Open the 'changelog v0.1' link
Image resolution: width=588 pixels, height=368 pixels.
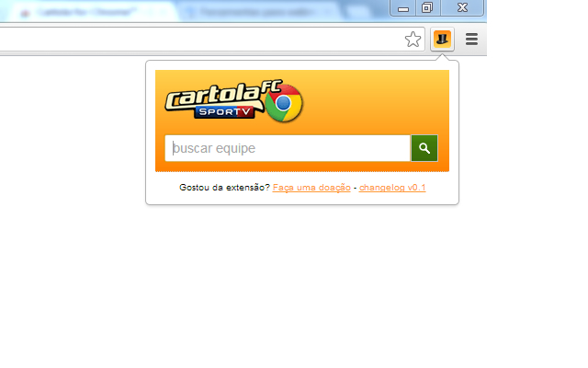point(392,188)
